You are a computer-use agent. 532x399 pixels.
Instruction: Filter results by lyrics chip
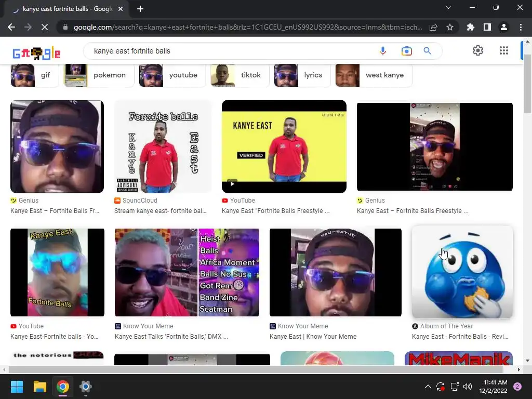[302, 75]
